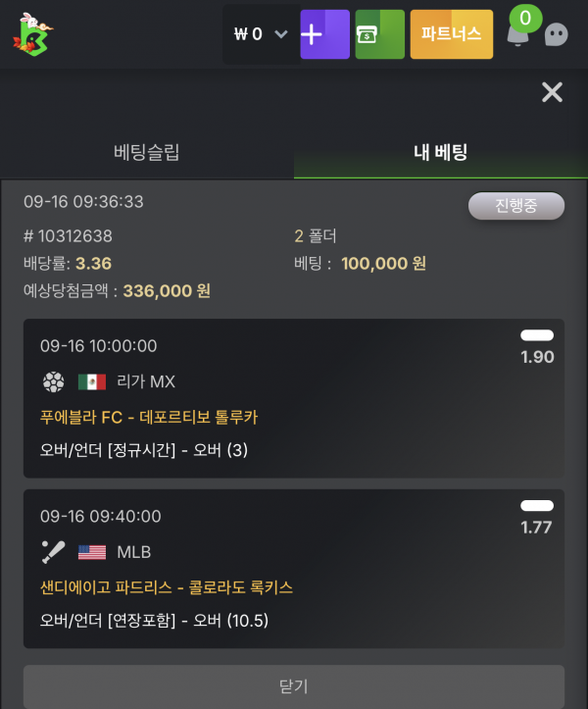Click the 닫기 button
This screenshot has height=709, width=588.
coord(294,685)
